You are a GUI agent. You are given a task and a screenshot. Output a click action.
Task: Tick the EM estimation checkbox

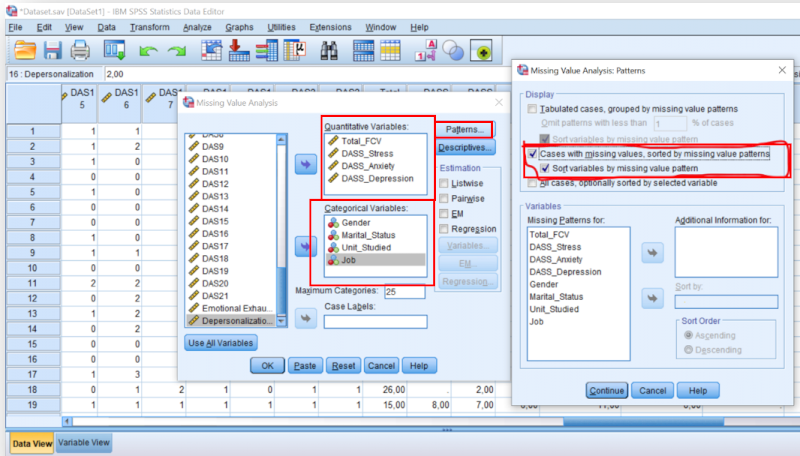446,213
